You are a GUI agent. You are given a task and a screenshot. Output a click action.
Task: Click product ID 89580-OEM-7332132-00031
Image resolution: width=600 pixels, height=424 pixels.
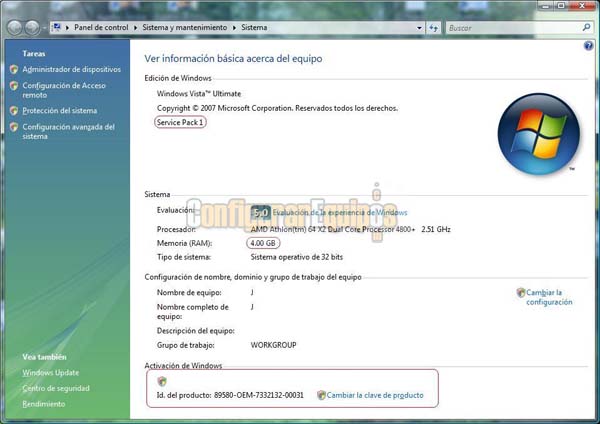point(259,395)
